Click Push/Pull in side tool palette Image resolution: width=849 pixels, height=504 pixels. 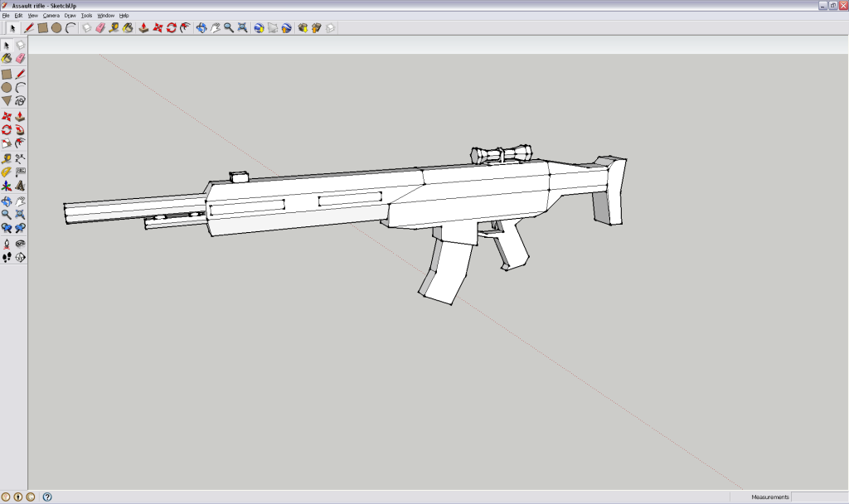pyautogui.click(x=20, y=116)
